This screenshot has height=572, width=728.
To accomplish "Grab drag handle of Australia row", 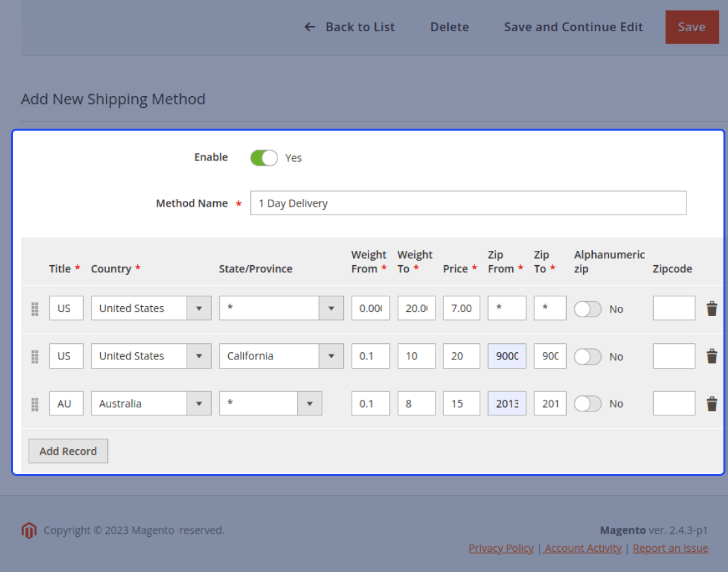I will (x=35, y=404).
